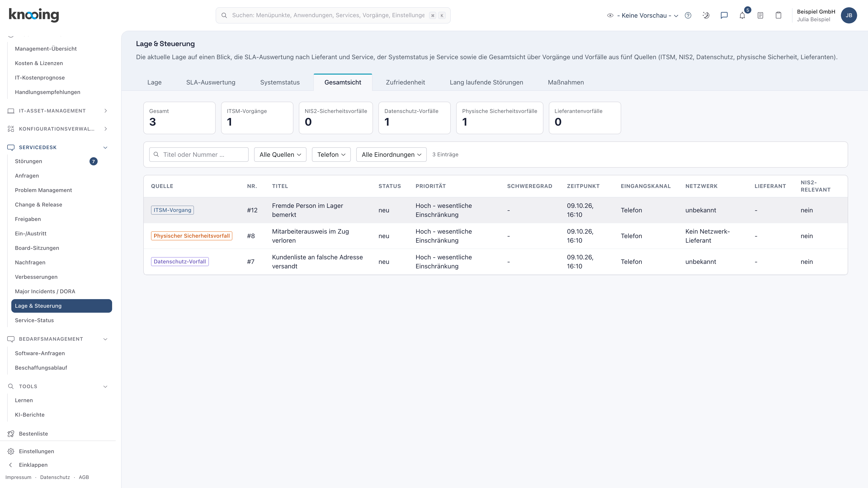Screen dimensions: 868x488
Task: Collapse the Servicedesk section chevron
Action: point(106,148)
